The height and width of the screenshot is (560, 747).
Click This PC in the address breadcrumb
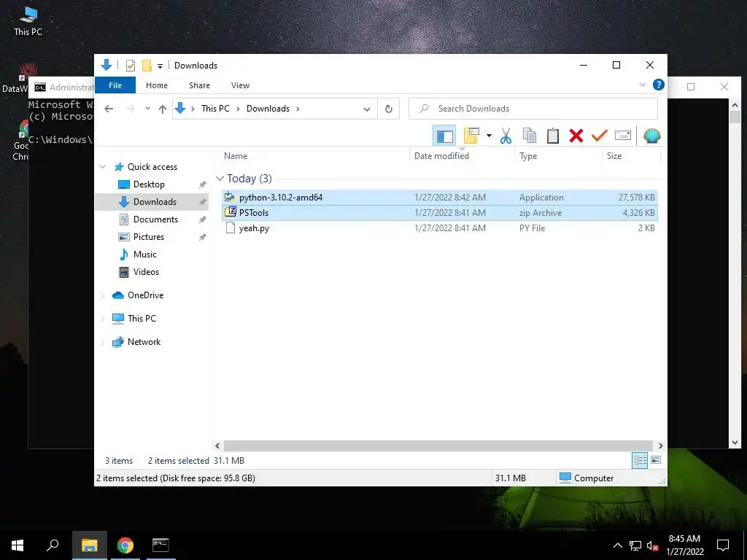pyautogui.click(x=215, y=109)
